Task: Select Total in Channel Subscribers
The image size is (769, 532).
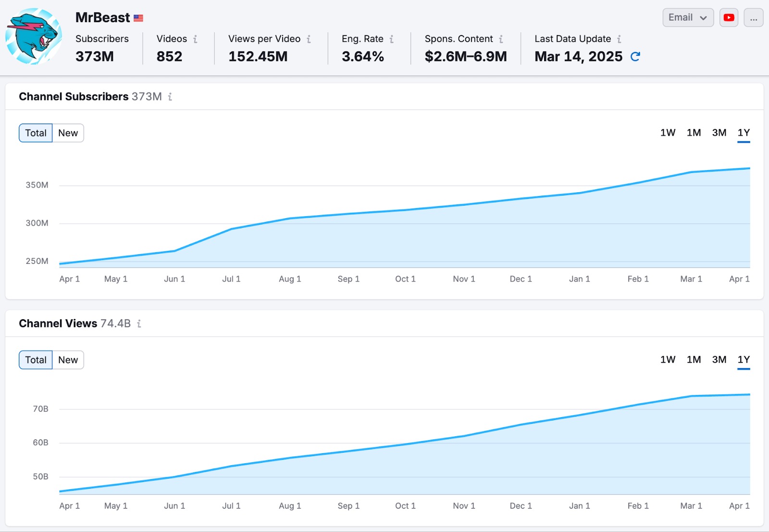Action: 36,133
